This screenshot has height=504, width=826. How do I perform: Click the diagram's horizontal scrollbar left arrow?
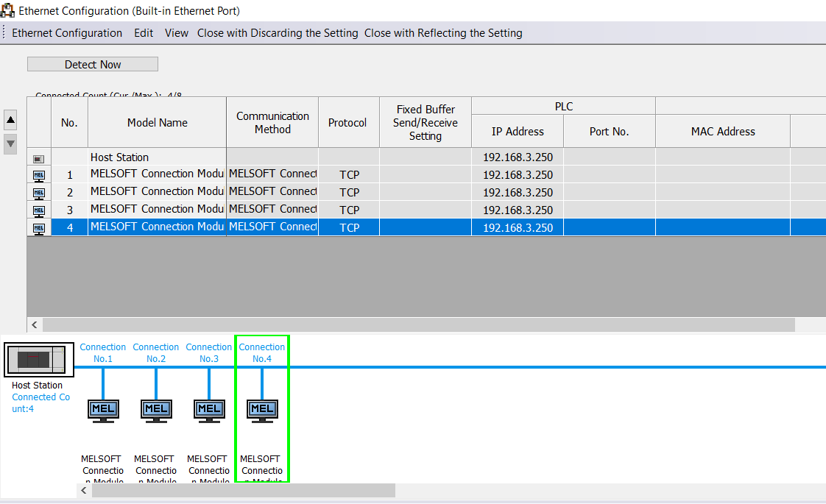point(84,490)
